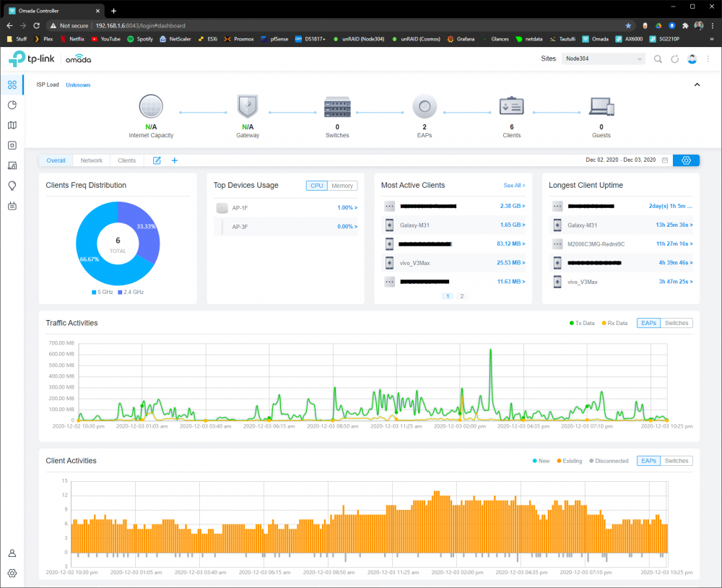Open the account avatar icon

tap(692, 59)
